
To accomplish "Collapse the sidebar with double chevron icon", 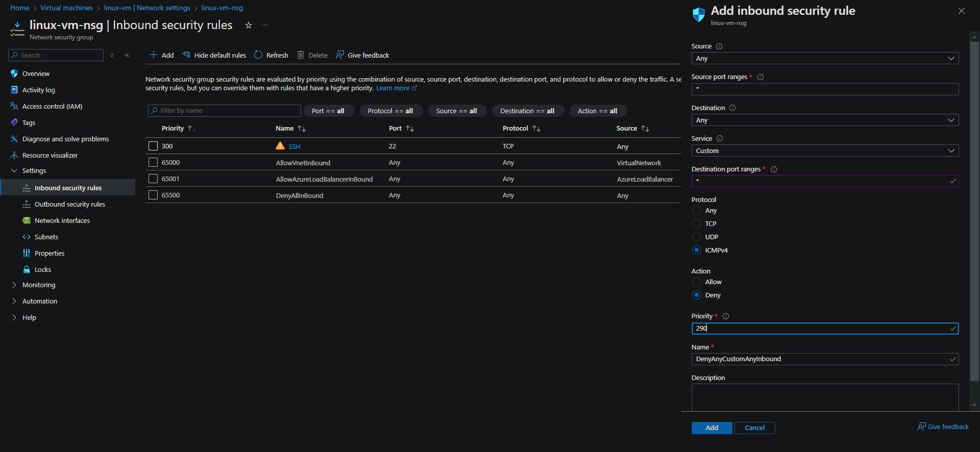I will pos(127,55).
